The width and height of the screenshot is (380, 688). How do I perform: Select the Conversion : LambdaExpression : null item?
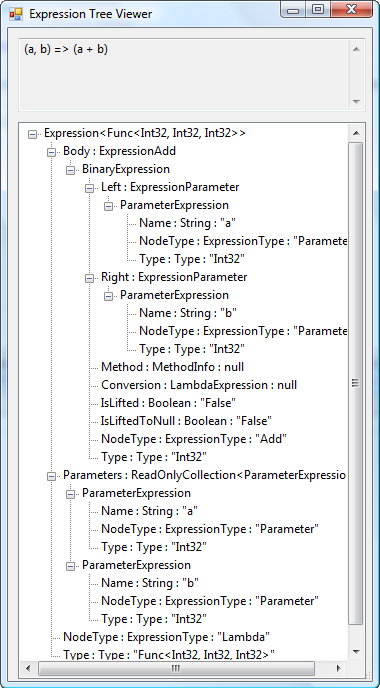point(199,385)
